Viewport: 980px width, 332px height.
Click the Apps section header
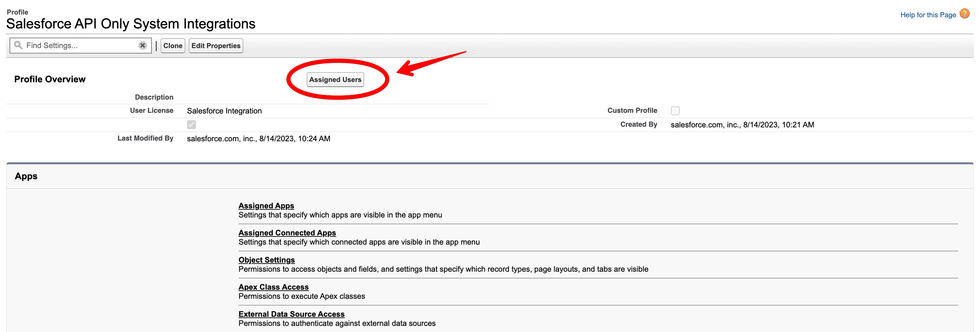tap(26, 176)
